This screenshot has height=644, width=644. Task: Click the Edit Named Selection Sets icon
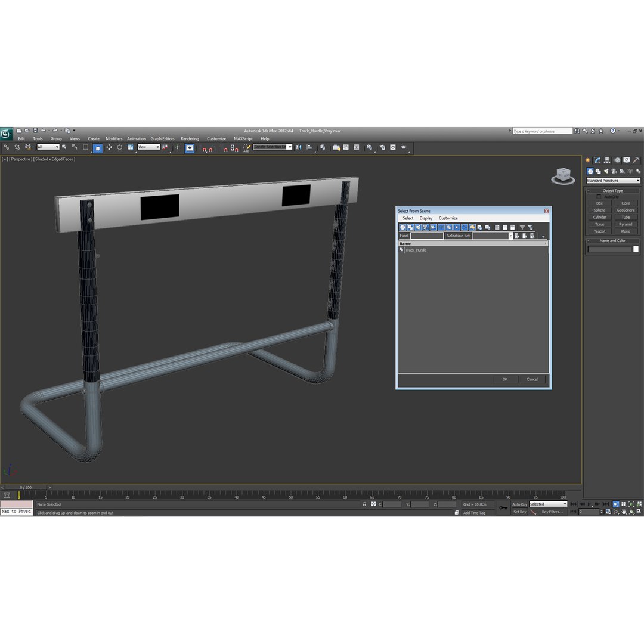pyautogui.click(x=246, y=147)
